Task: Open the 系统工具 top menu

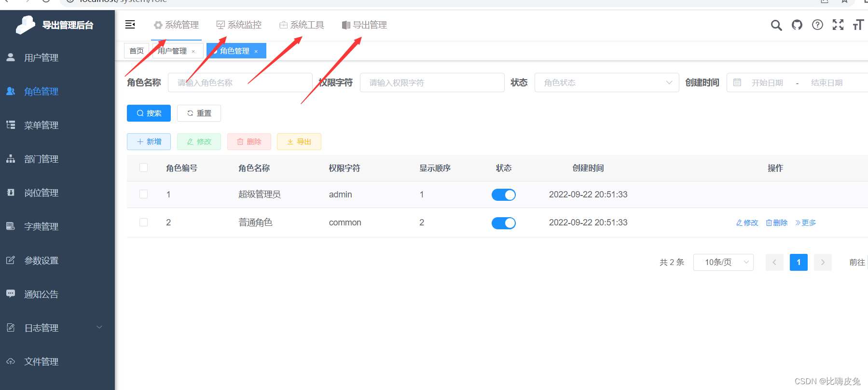Action: click(x=302, y=25)
